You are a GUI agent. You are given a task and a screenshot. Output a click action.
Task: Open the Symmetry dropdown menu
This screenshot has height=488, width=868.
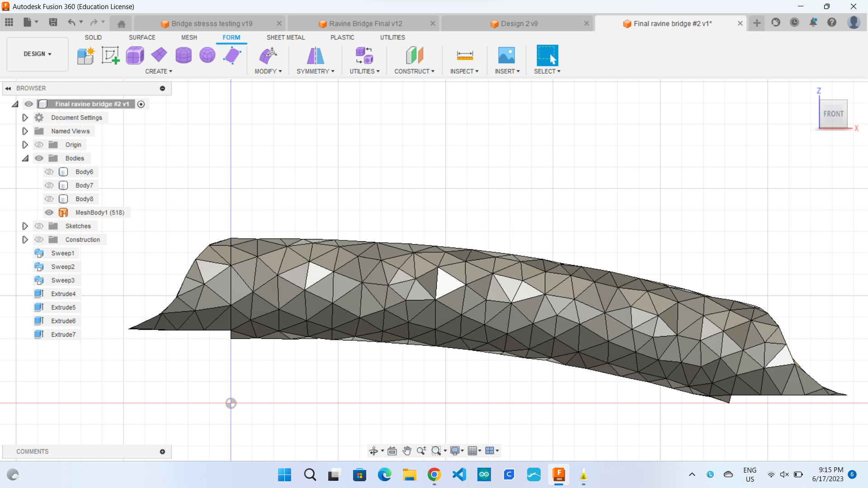coord(315,71)
